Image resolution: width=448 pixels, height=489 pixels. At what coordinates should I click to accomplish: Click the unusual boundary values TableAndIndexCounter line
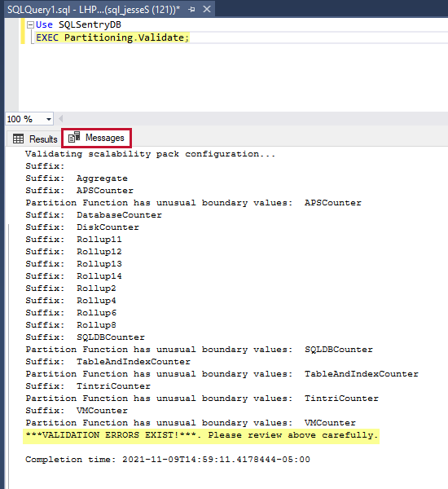[222, 373]
